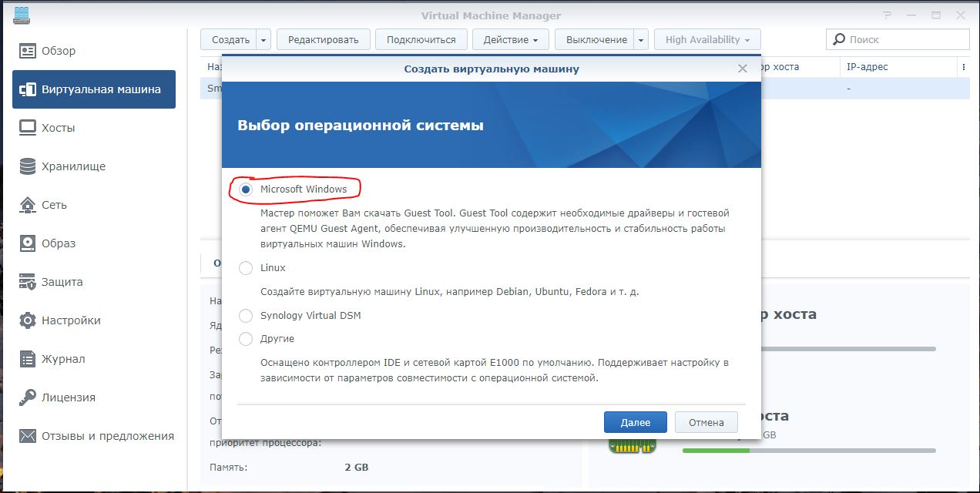The width and height of the screenshot is (980, 493).
Task: Open the High Availability menu
Action: pyautogui.click(x=706, y=39)
